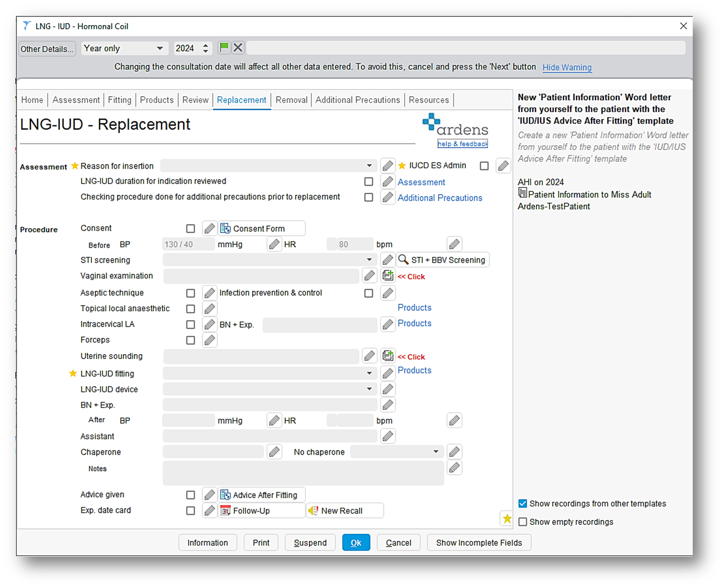Click pencil icon for Reason for insertion
Viewport: 724px width, 588px height.
(x=388, y=166)
